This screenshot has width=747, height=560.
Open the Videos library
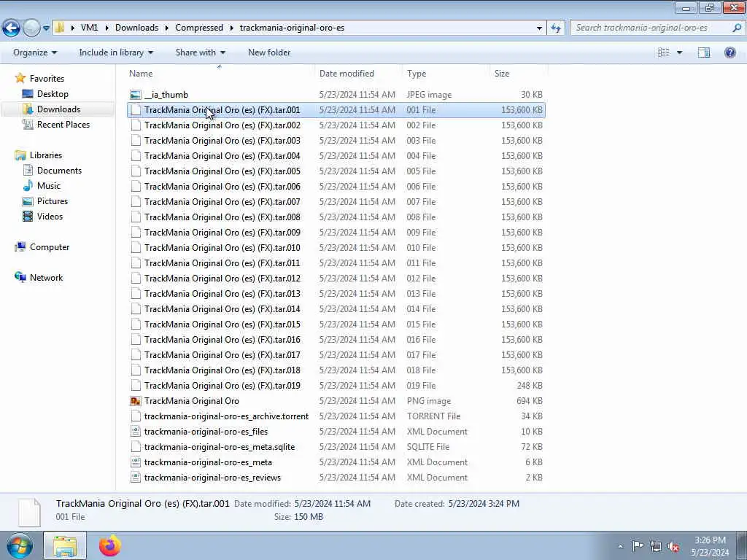[x=50, y=216]
